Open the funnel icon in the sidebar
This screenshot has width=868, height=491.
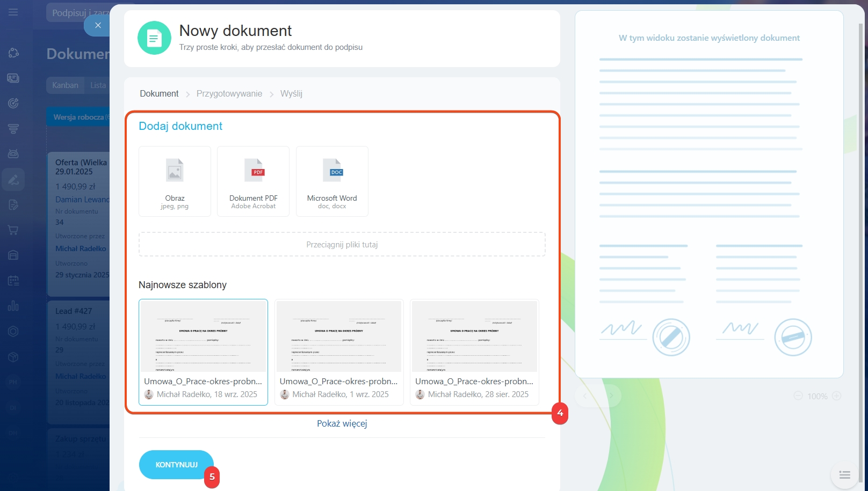[13, 129]
